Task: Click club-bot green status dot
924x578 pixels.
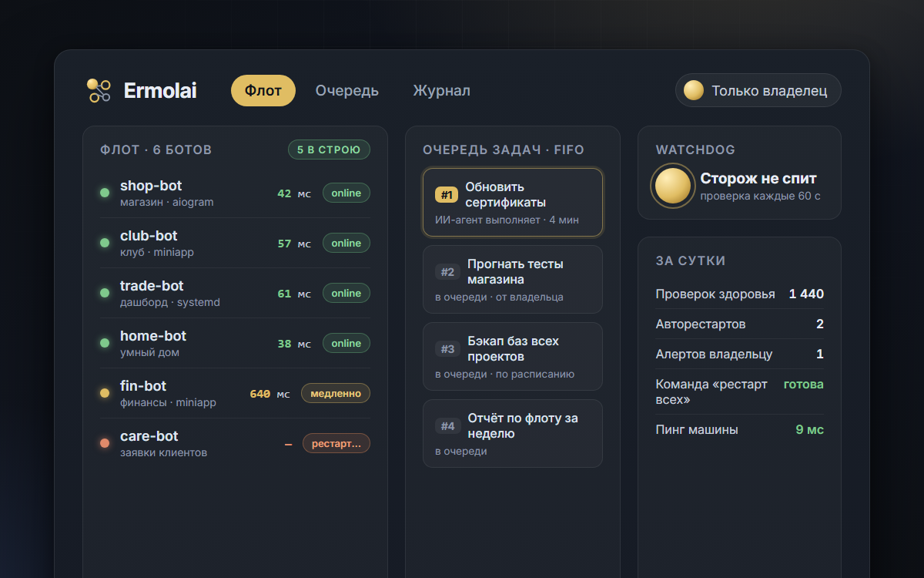Action: click(105, 243)
